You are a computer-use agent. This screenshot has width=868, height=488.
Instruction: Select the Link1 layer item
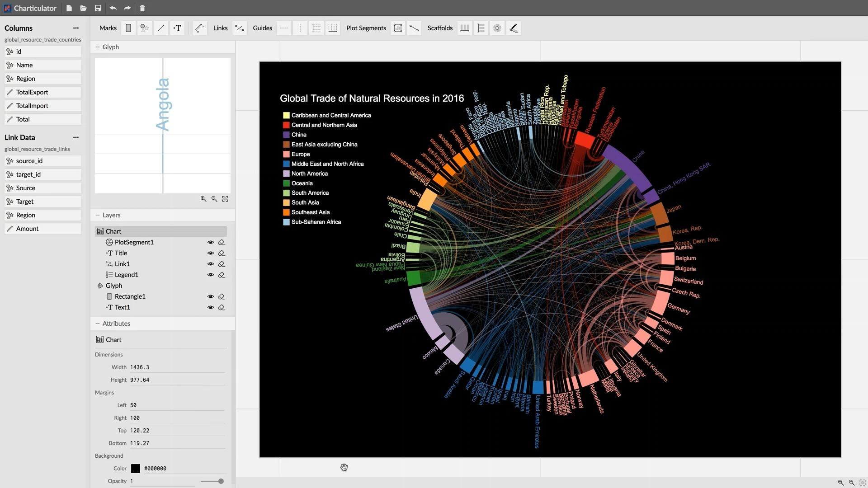(x=122, y=264)
